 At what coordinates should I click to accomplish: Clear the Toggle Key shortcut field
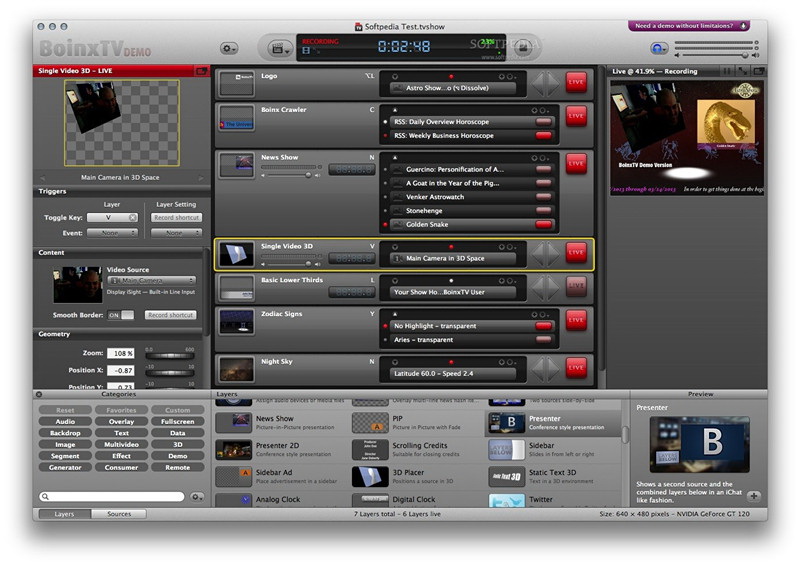click(133, 217)
